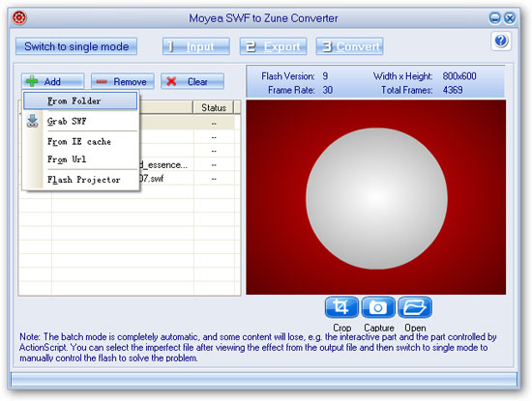Click the Open folder icon
Viewport: 532px width, 401px height.
(x=415, y=307)
